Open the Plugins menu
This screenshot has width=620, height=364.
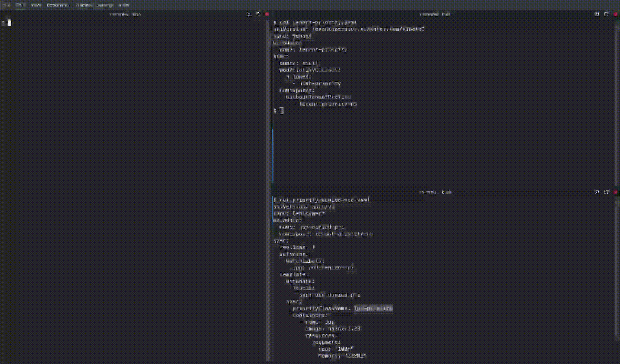pyautogui.click(x=84, y=5)
